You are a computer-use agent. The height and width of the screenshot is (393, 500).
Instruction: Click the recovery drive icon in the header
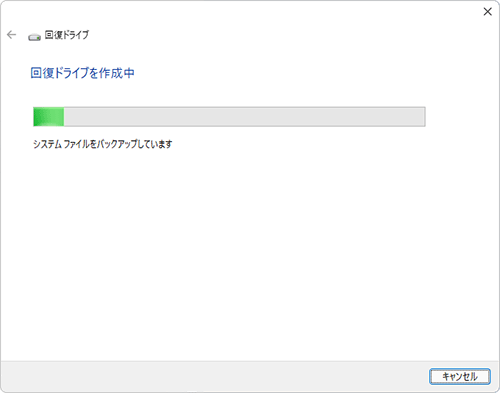34,37
